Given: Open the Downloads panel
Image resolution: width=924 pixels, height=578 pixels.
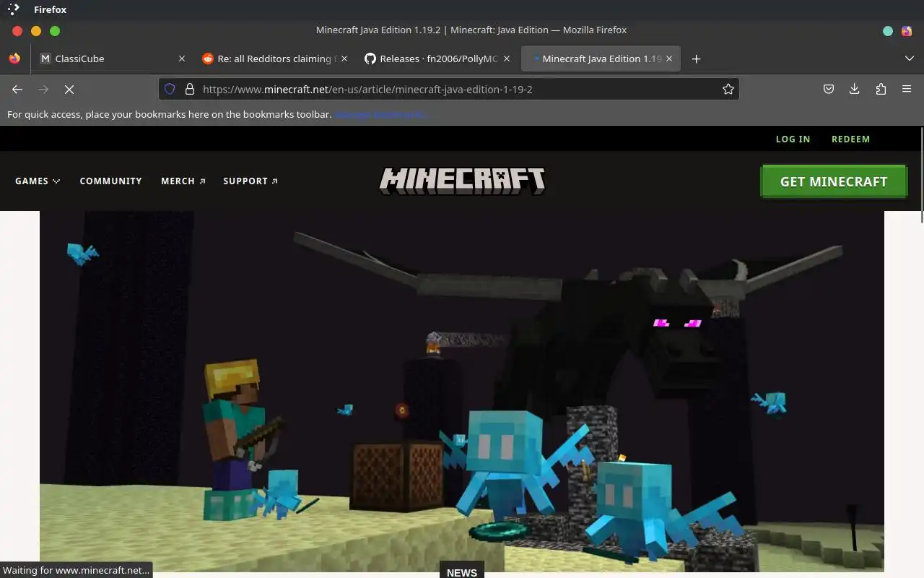Looking at the screenshot, I should click(x=855, y=89).
